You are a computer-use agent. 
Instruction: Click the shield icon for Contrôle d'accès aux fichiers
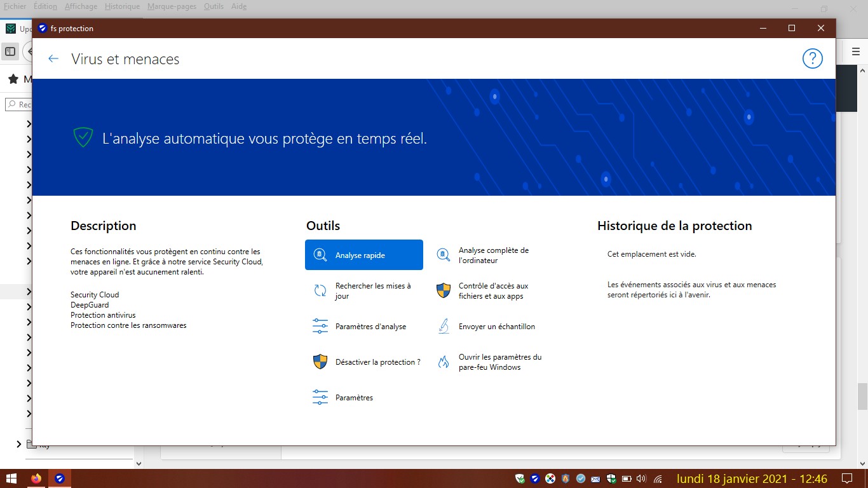(x=443, y=291)
